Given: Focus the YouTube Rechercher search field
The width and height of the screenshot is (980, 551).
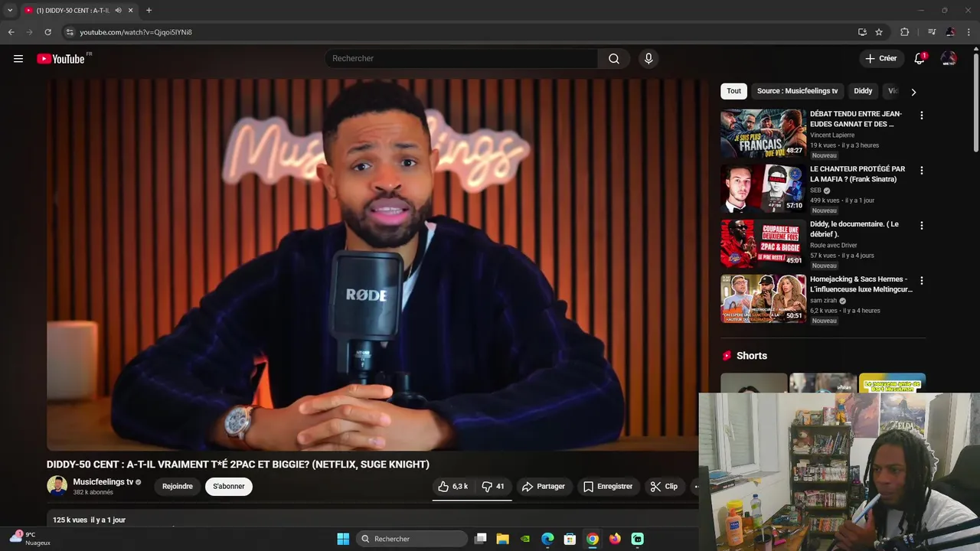Looking at the screenshot, I should tap(461, 59).
